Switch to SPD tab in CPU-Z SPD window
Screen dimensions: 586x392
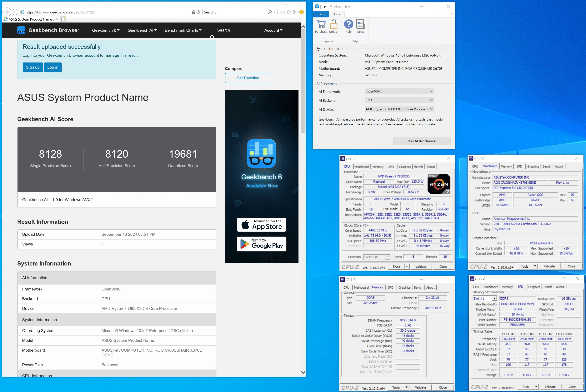click(x=520, y=287)
